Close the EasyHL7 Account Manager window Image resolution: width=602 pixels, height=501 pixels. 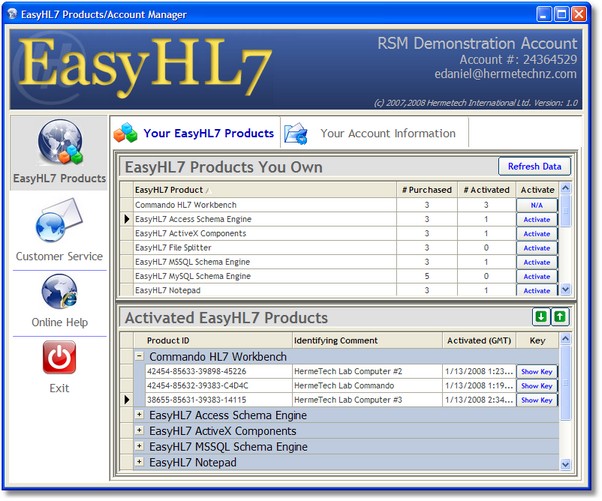[x=579, y=14]
